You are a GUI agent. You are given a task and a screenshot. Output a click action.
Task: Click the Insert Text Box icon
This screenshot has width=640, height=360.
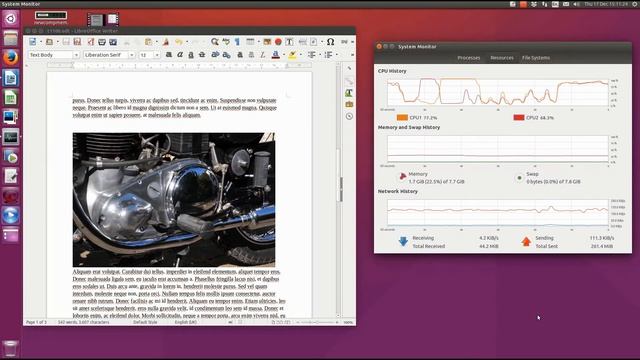pyautogui.click(x=289, y=42)
